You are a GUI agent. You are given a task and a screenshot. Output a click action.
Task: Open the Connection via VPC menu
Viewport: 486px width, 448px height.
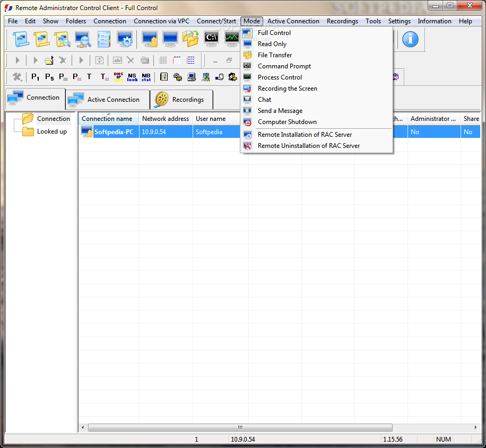pos(161,21)
